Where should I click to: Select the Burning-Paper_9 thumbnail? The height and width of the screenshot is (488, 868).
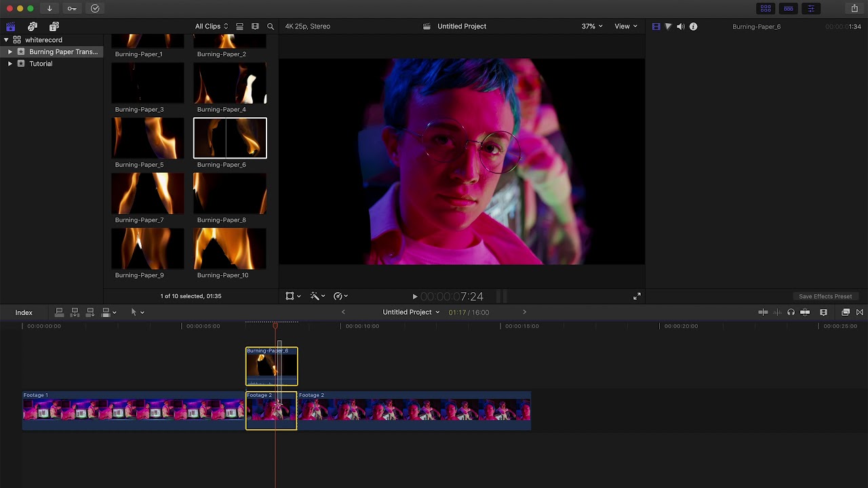(148, 249)
